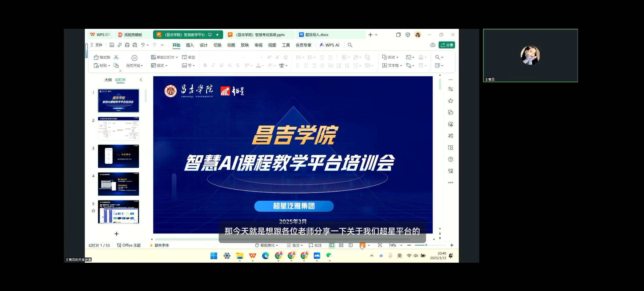This screenshot has height=291, width=644.
Task: Switch to Reading view in status bar
Action: pyautogui.click(x=351, y=245)
